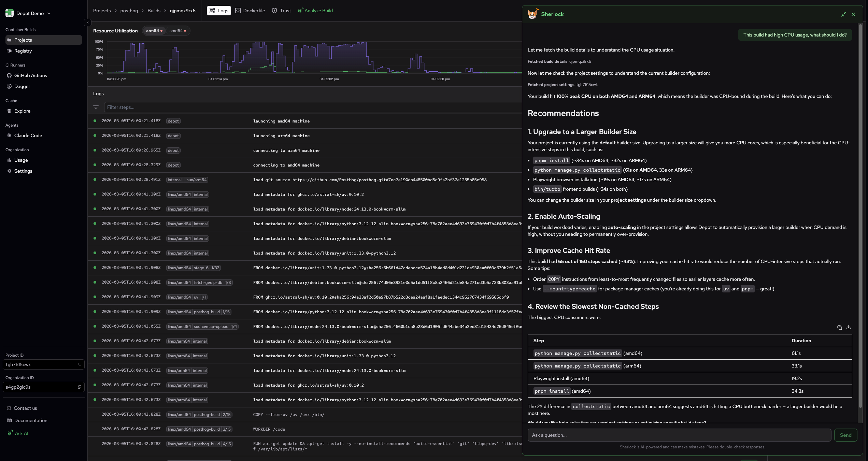Go to posthog in breadcrumb
The image size is (868, 461).
129,11
